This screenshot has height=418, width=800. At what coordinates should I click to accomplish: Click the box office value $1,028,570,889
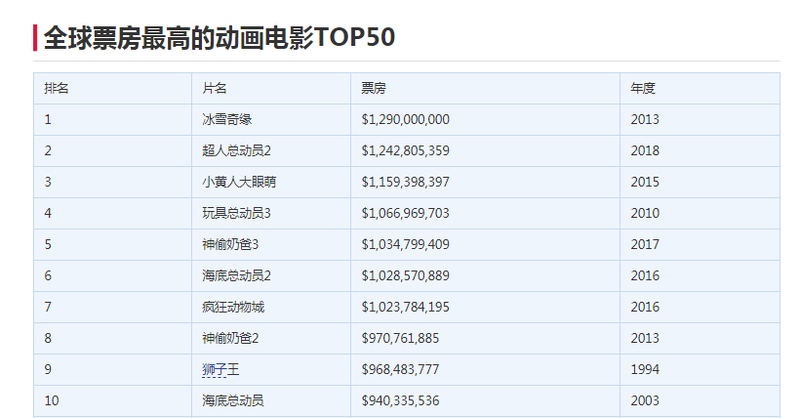[406, 276]
